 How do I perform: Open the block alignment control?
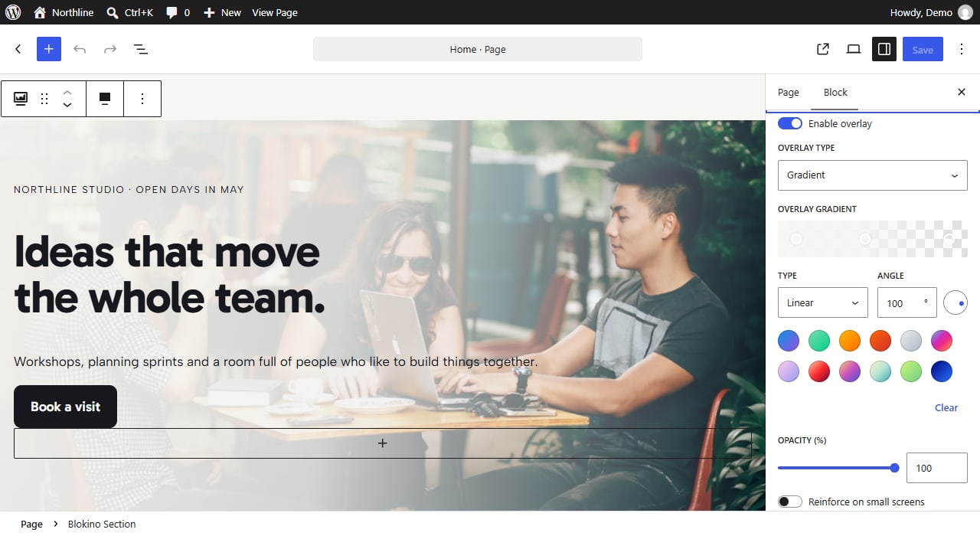click(x=105, y=99)
